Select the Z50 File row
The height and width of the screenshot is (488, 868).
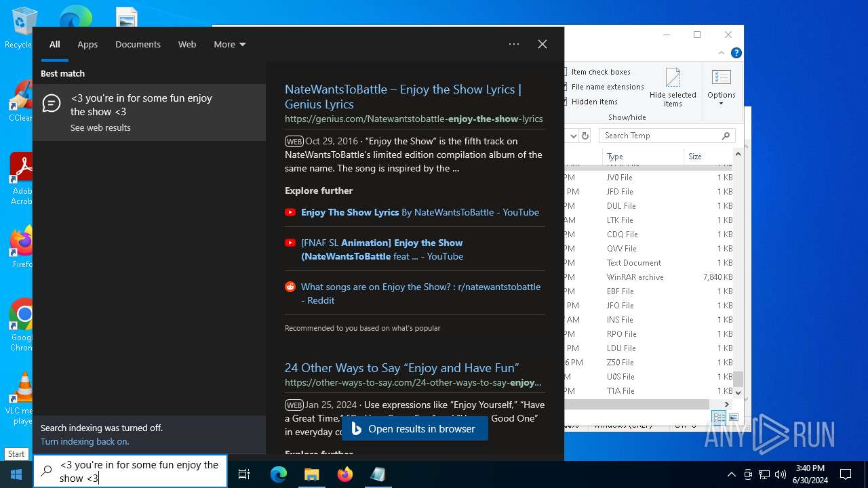click(x=648, y=363)
